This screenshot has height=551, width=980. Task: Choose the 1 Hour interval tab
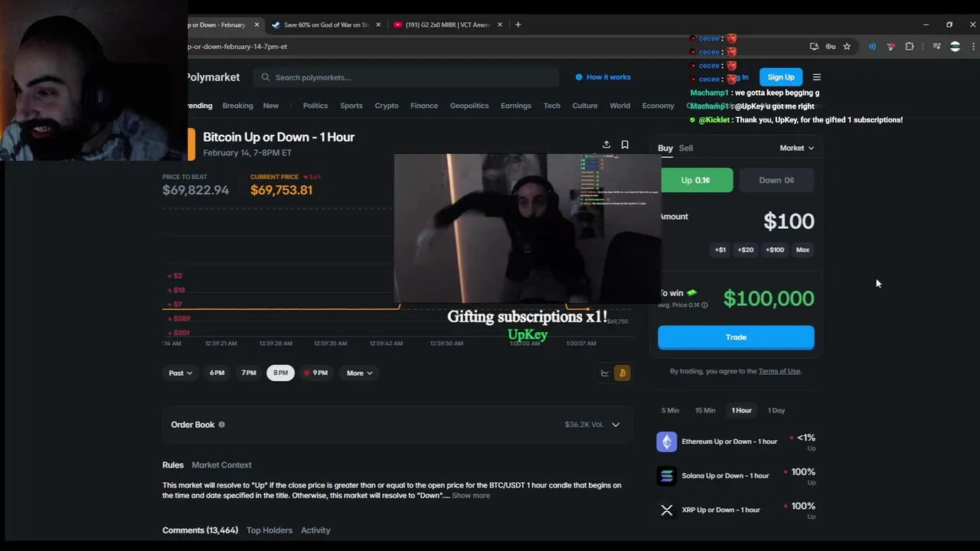click(741, 411)
